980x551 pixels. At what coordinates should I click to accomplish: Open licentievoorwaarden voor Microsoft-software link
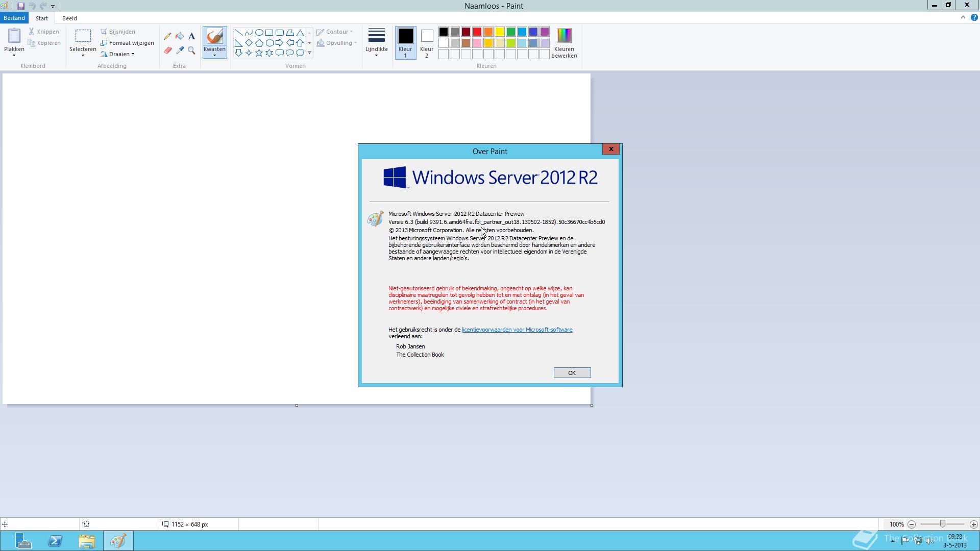coord(517,330)
